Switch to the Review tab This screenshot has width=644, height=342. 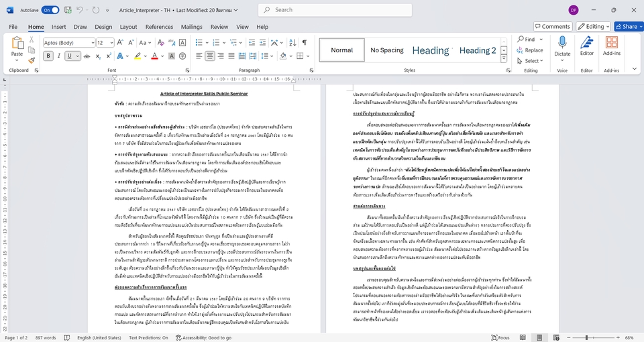click(x=219, y=27)
